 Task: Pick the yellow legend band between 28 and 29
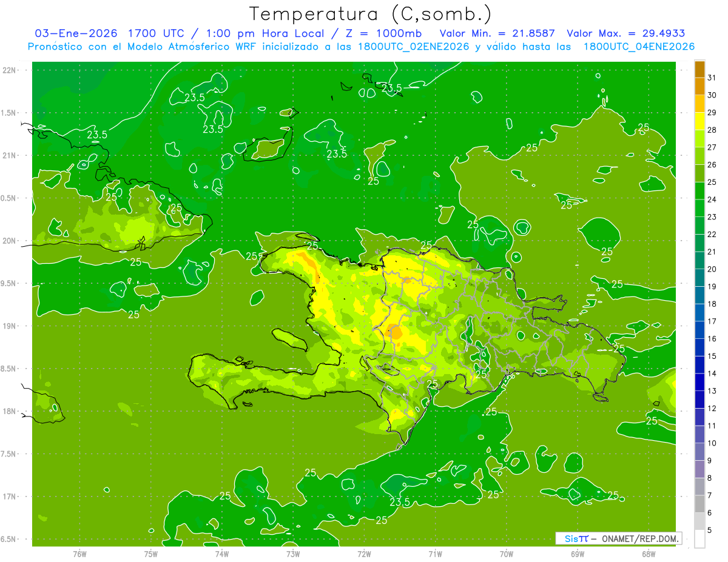coord(699,121)
